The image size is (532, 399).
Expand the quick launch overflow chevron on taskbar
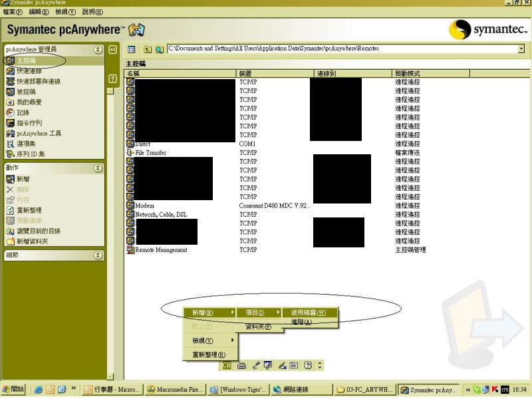pyautogui.click(x=74, y=388)
